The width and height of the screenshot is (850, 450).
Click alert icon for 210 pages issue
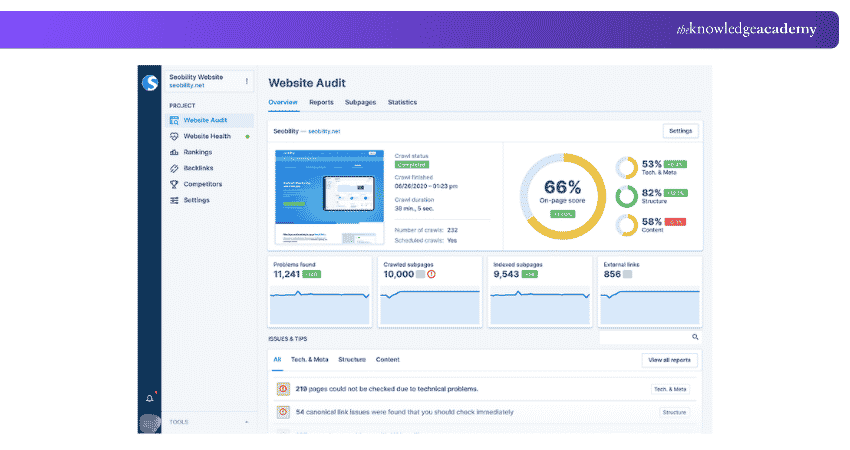click(x=282, y=389)
